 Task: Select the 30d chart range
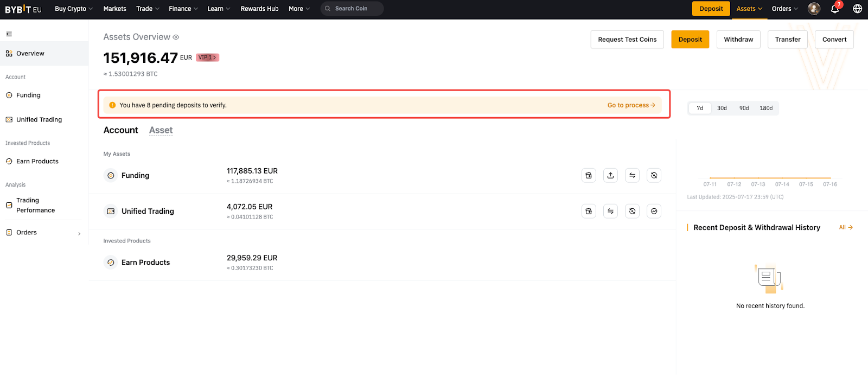pos(722,108)
